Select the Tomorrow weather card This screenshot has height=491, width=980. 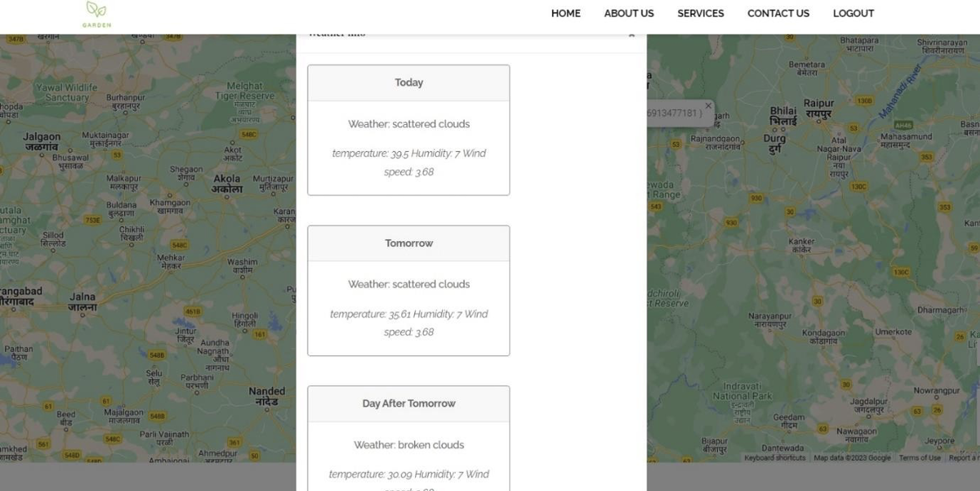pyautogui.click(x=409, y=290)
